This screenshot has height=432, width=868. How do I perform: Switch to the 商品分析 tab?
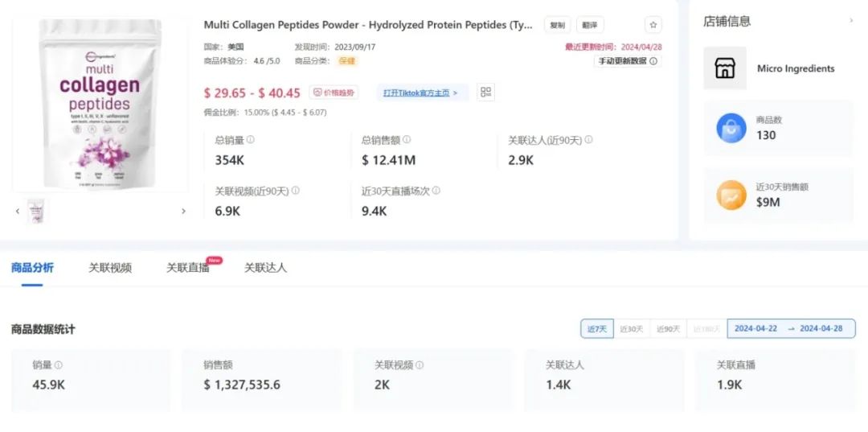coord(32,268)
